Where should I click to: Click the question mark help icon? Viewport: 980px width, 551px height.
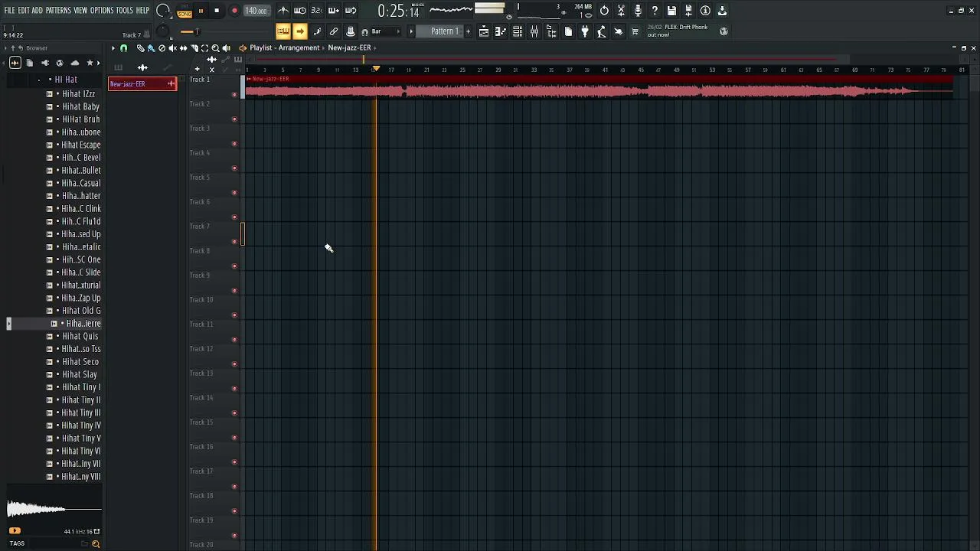[x=655, y=11]
